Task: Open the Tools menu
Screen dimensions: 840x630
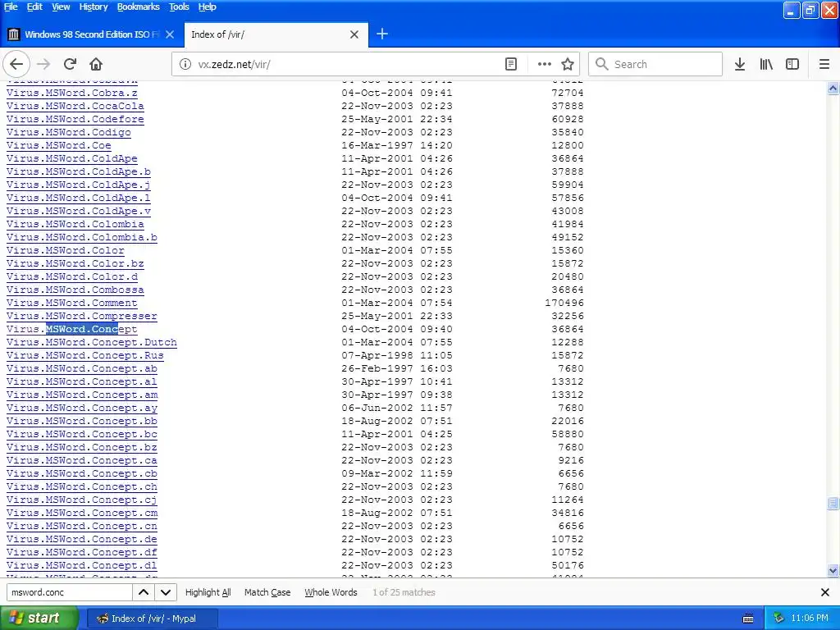Action: click(x=179, y=7)
